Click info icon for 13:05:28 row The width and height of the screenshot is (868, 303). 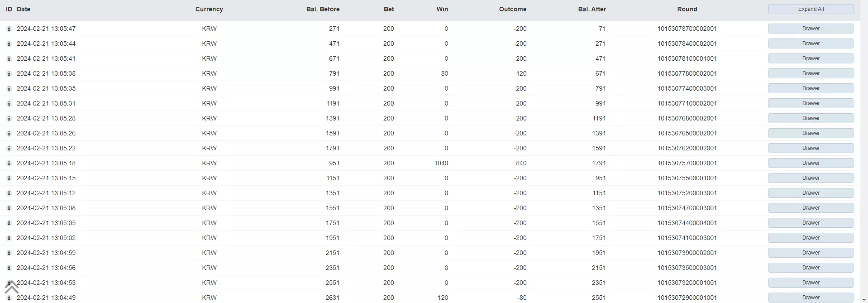(x=9, y=118)
